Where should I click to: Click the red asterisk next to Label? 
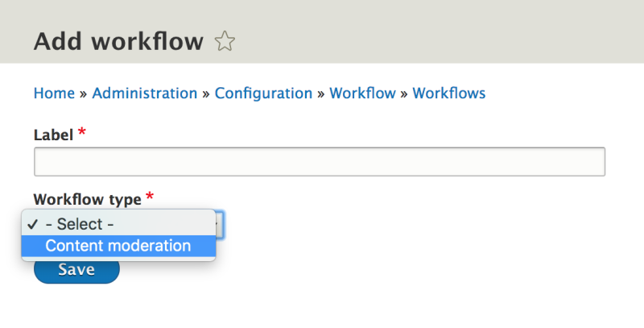point(82,132)
